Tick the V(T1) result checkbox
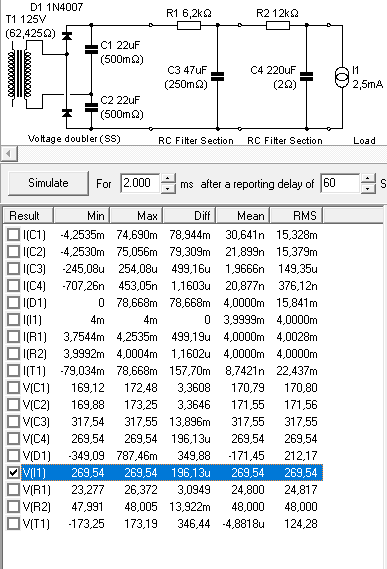The height and width of the screenshot is (569, 387). [13, 524]
